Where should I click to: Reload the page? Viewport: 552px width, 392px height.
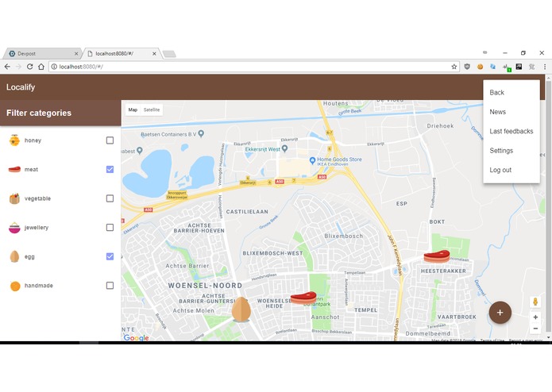pos(30,67)
